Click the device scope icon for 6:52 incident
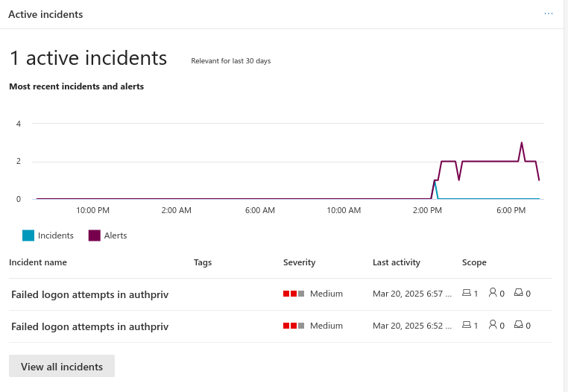 click(x=467, y=326)
